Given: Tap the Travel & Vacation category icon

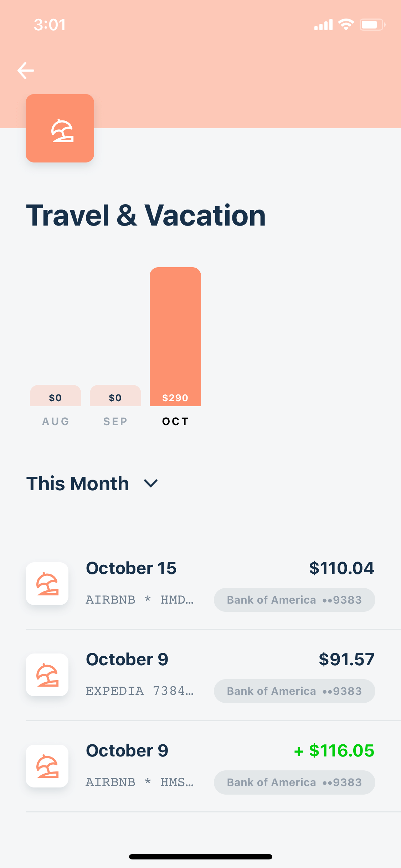Looking at the screenshot, I should coord(60,128).
